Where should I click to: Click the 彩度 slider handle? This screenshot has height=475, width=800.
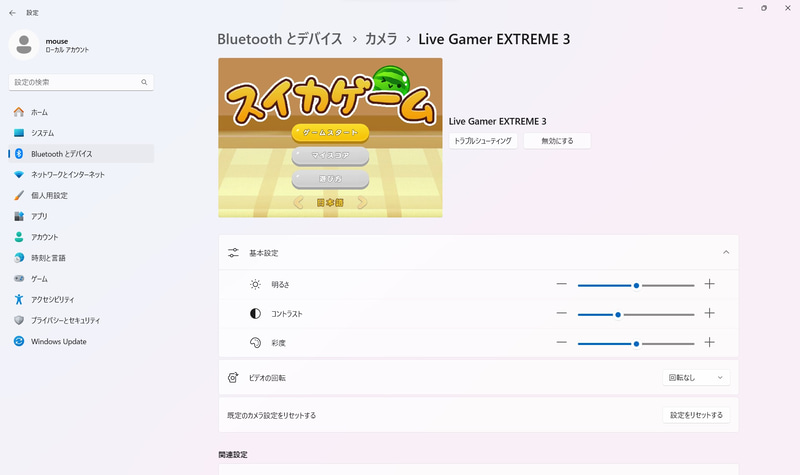point(636,344)
